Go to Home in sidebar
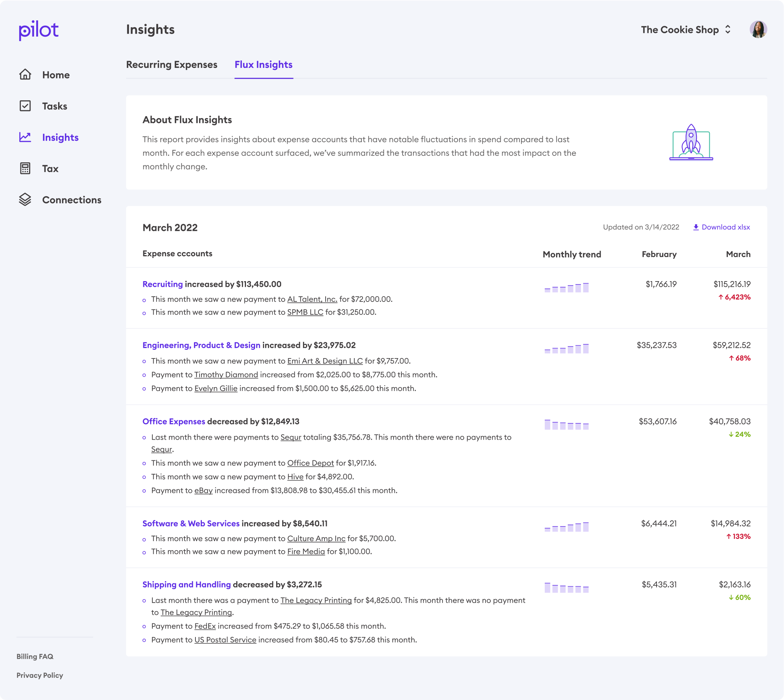 tap(56, 75)
